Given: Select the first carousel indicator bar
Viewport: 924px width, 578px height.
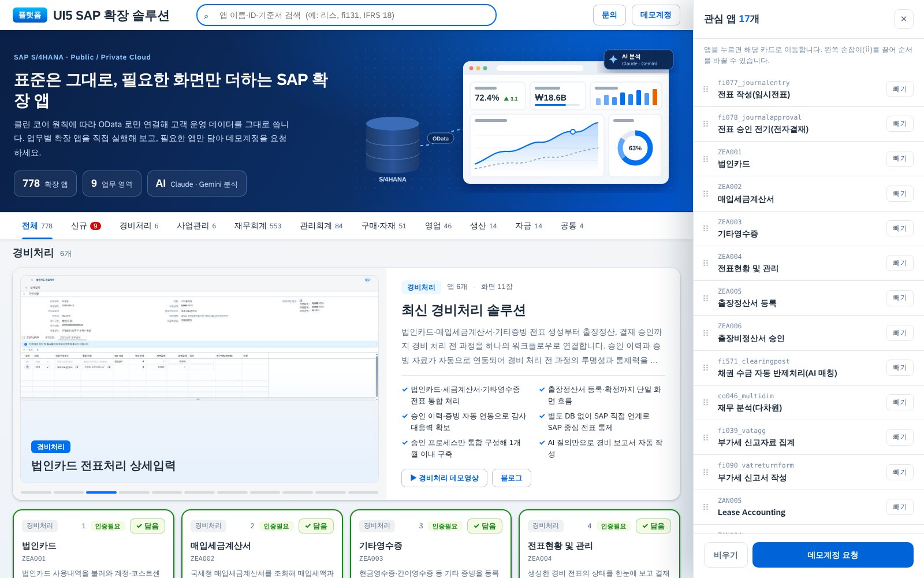Looking at the screenshot, I should click(36, 492).
